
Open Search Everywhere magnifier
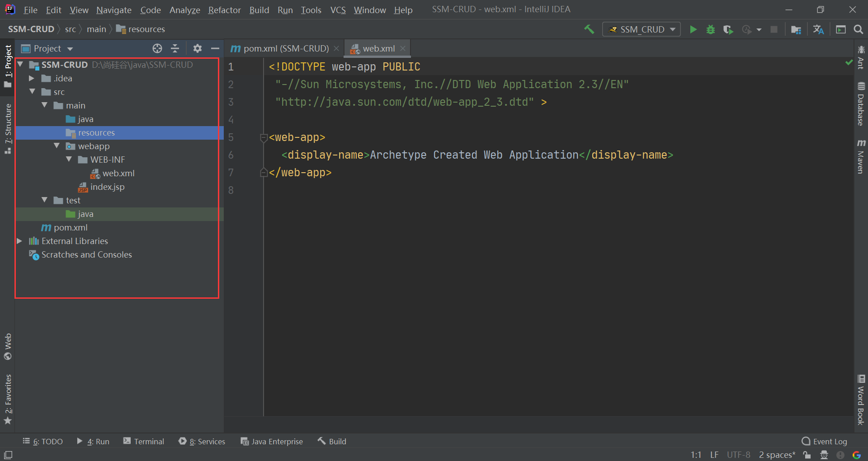point(858,29)
